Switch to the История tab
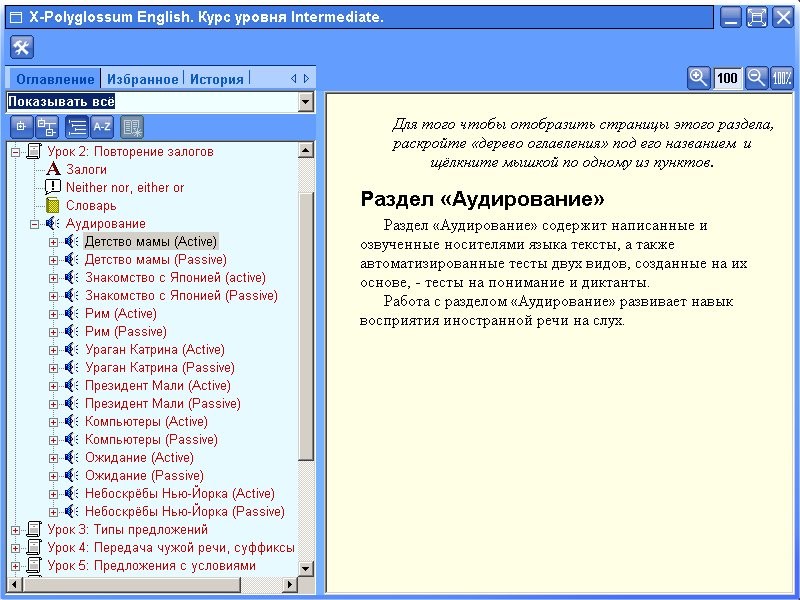 pyautogui.click(x=216, y=79)
